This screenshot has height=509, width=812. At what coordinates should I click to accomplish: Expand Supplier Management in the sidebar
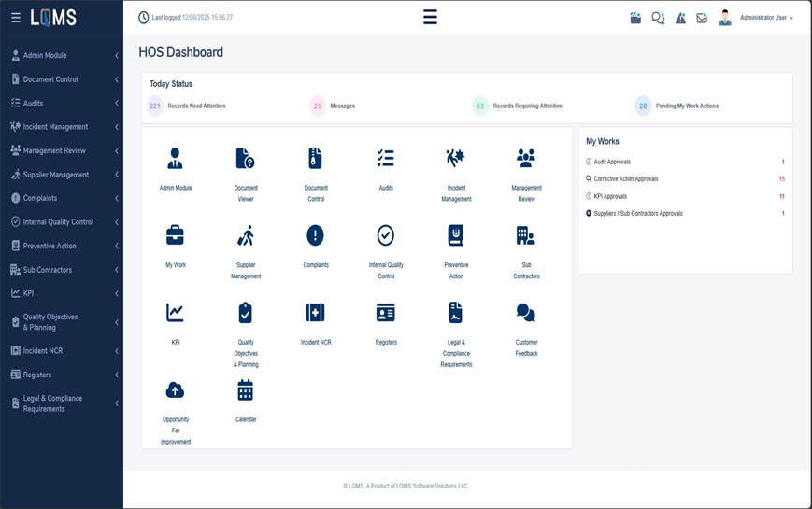(x=63, y=175)
